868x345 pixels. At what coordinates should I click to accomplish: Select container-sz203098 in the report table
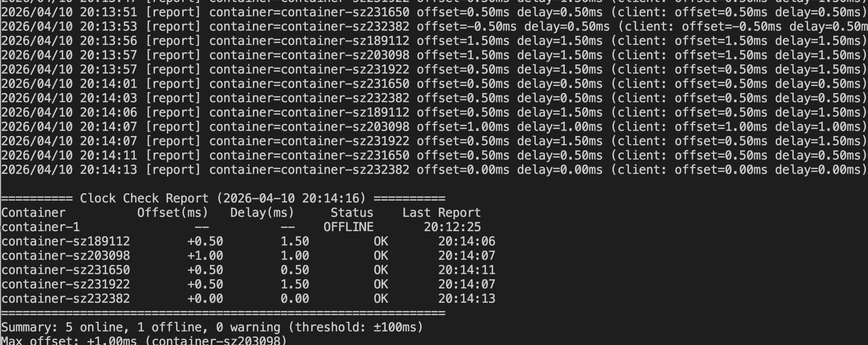pyautogui.click(x=66, y=256)
